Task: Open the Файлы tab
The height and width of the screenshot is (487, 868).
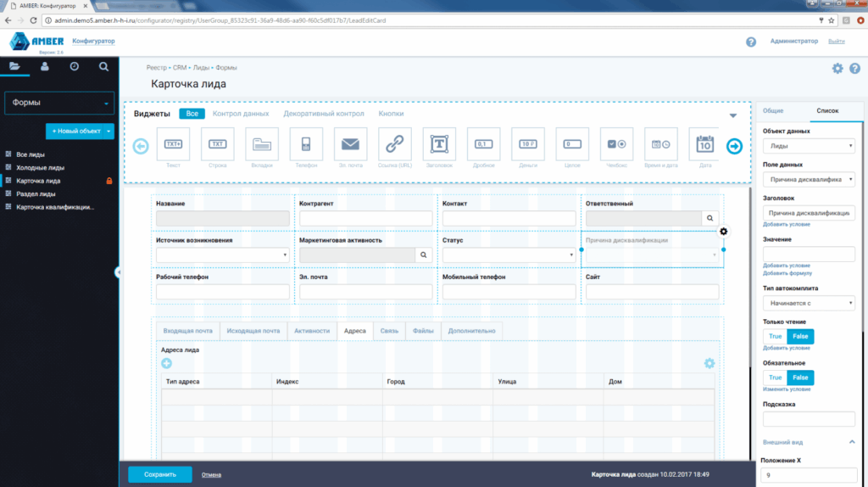Action: click(423, 331)
